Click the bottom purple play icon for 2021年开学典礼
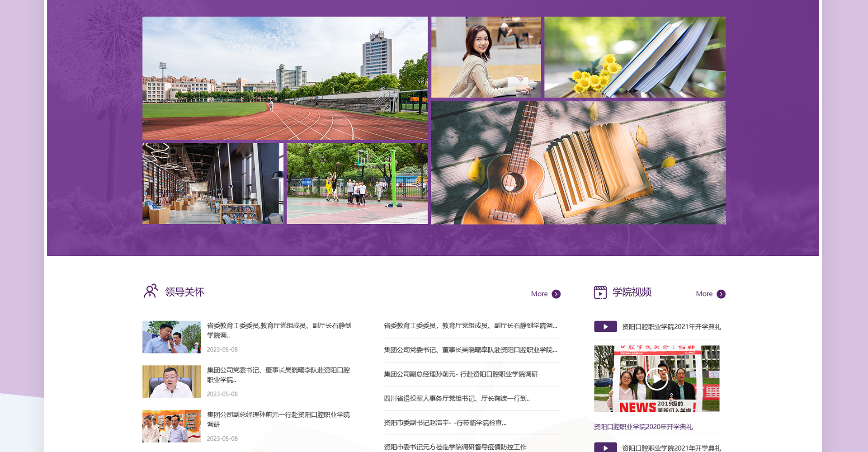 [x=605, y=447]
